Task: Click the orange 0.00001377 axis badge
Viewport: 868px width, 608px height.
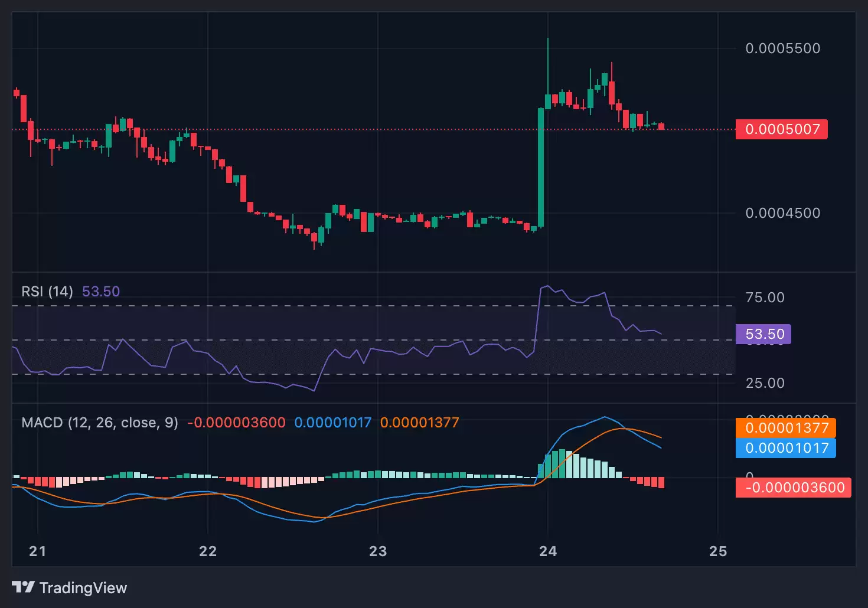Action: (786, 428)
